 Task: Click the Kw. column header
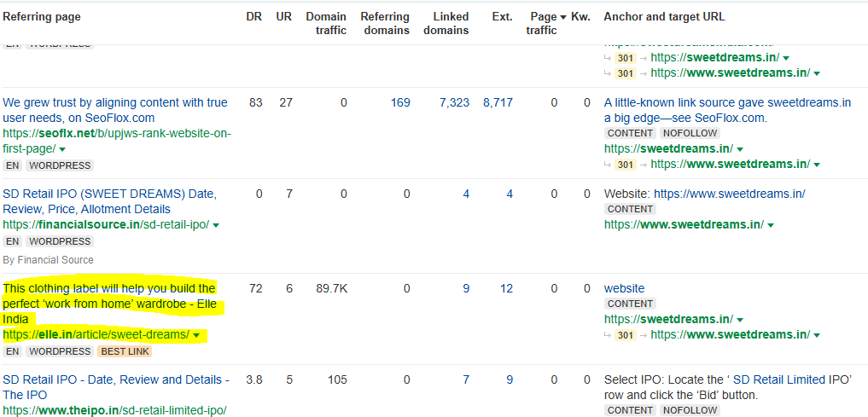[580, 16]
